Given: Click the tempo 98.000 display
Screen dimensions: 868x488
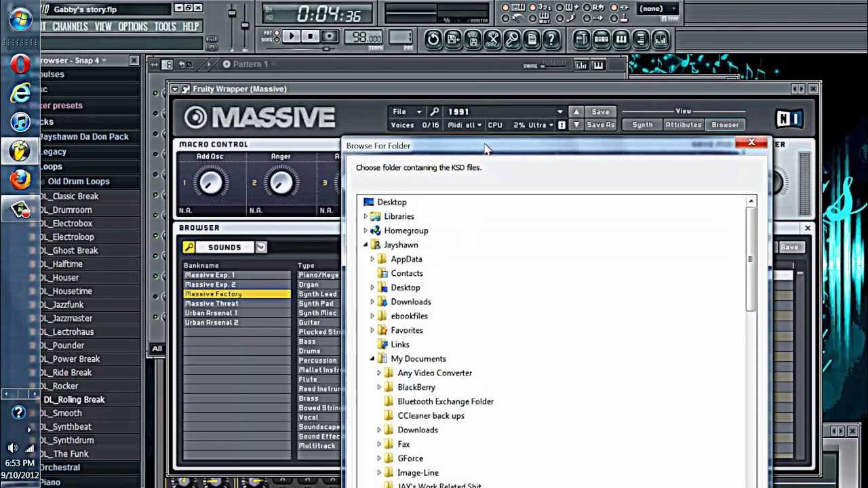Looking at the screenshot, I should (363, 38).
